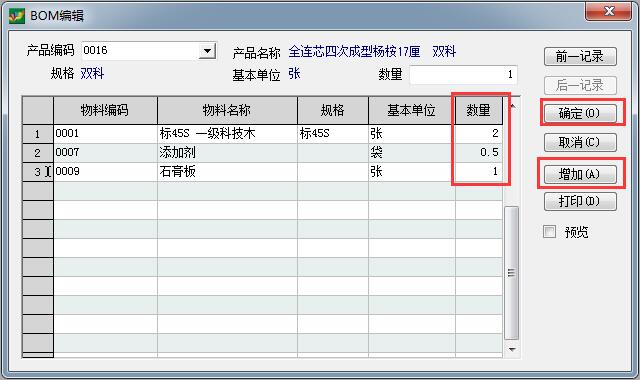Viewport: 640px width, 380px height.
Task: Click the 前一记录 button
Action: 580,56
